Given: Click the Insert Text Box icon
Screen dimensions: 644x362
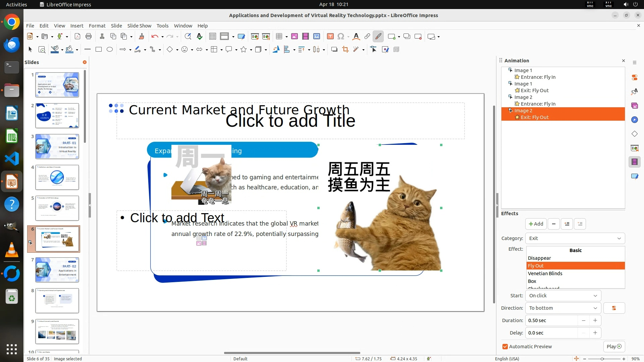Looking at the screenshot, I should tap(330, 37).
